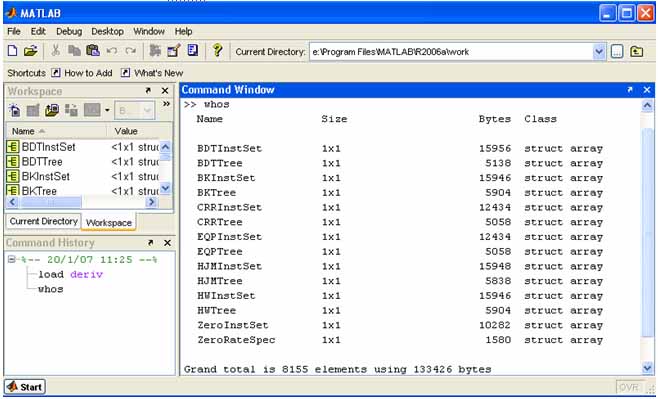Click Workspace horizontal scroll right arrow
Image resolution: width=658 pixels, height=399 pixels.
(151, 202)
